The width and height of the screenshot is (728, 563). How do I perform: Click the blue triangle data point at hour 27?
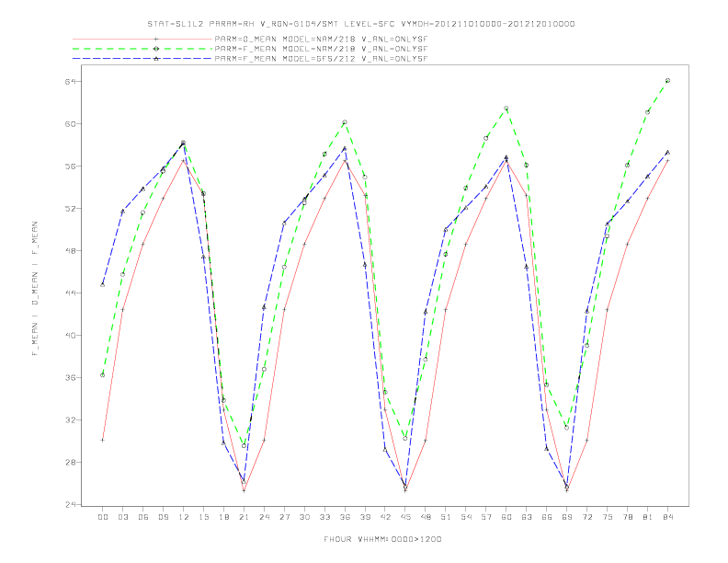coord(284,224)
